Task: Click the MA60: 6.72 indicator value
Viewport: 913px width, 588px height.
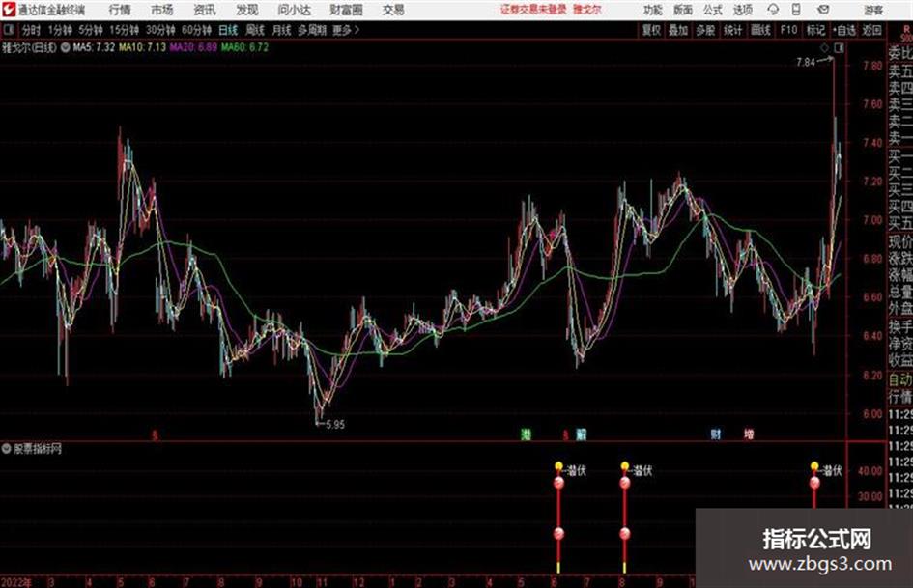Action: pos(244,47)
